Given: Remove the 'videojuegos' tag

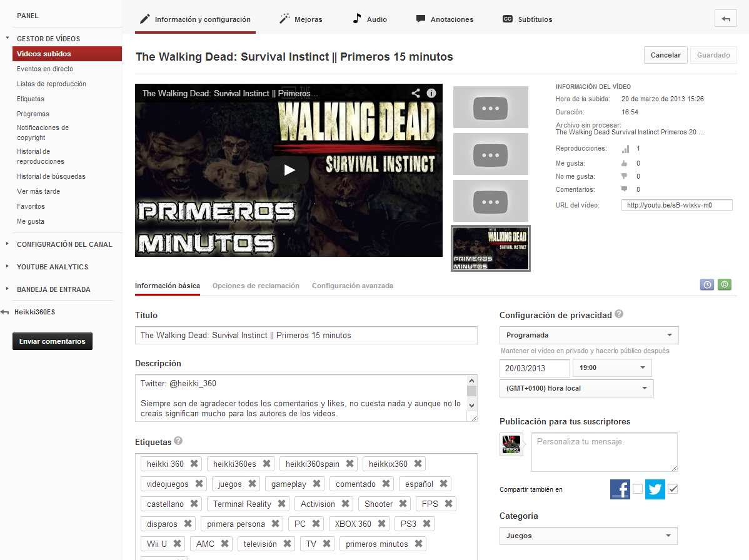Looking at the screenshot, I should tap(199, 484).
